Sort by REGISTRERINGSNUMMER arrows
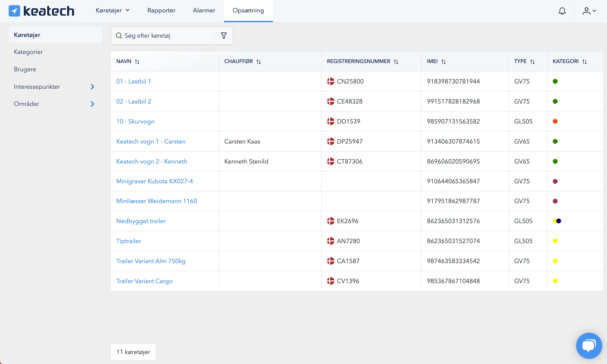 (x=396, y=62)
